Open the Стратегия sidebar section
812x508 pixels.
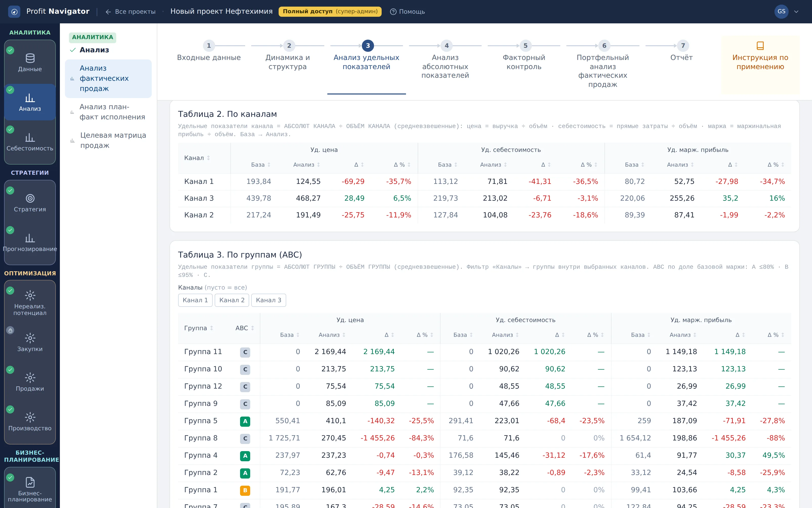[x=30, y=203]
